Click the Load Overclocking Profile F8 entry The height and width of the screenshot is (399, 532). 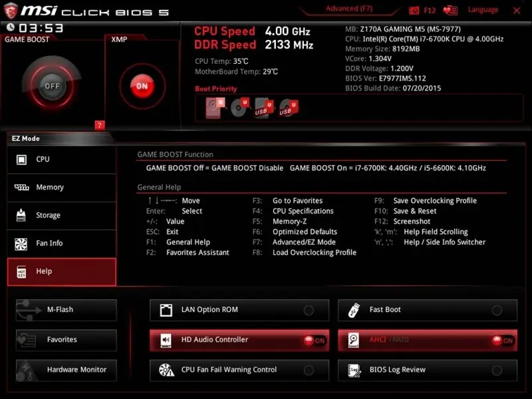pos(305,253)
